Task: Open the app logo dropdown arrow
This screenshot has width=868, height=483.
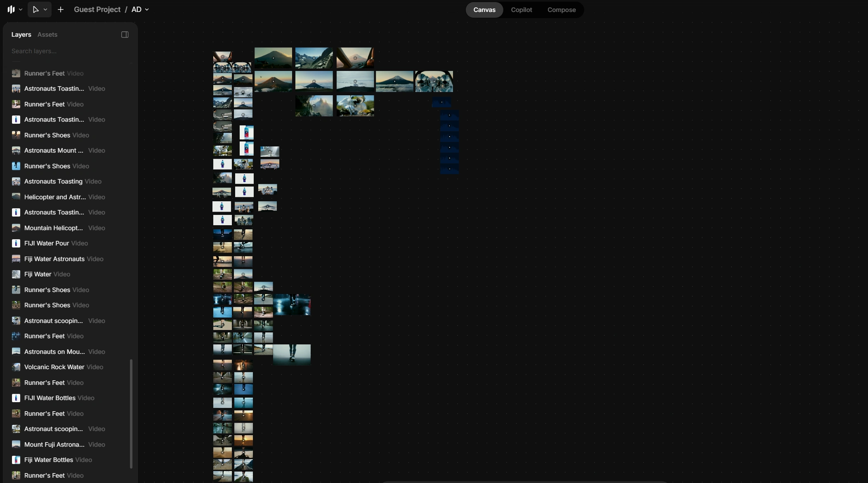Action: pos(21,9)
